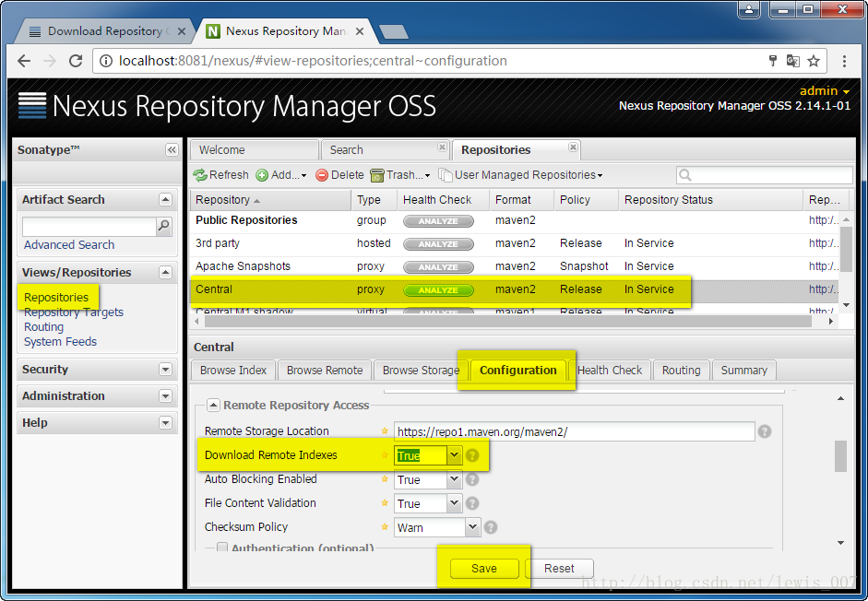This screenshot has height=601, width=868.
Task: Open File Content Validation dropdown
Action: click(454, 503)
